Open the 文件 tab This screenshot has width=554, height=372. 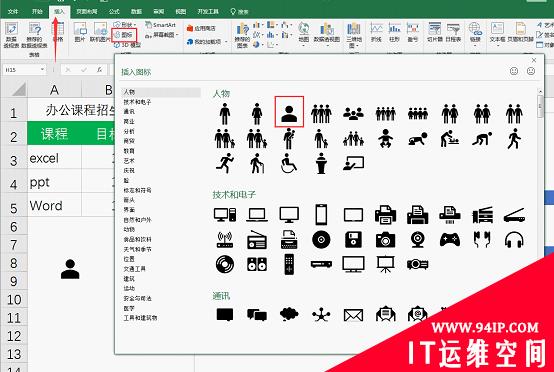tap(12, 12)
